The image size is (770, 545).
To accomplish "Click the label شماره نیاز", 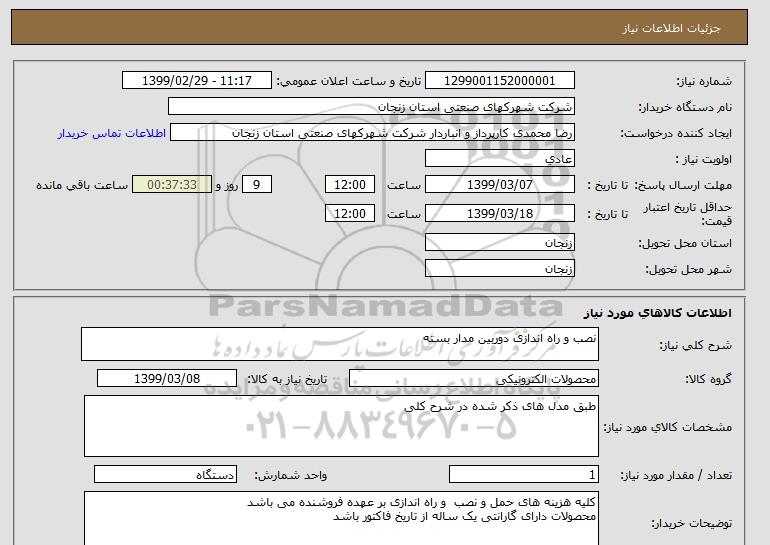I will tap(704, 82).
